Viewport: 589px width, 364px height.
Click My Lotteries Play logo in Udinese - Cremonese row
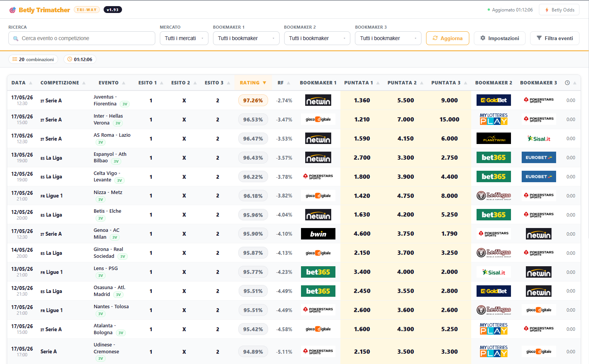point(494,351)
